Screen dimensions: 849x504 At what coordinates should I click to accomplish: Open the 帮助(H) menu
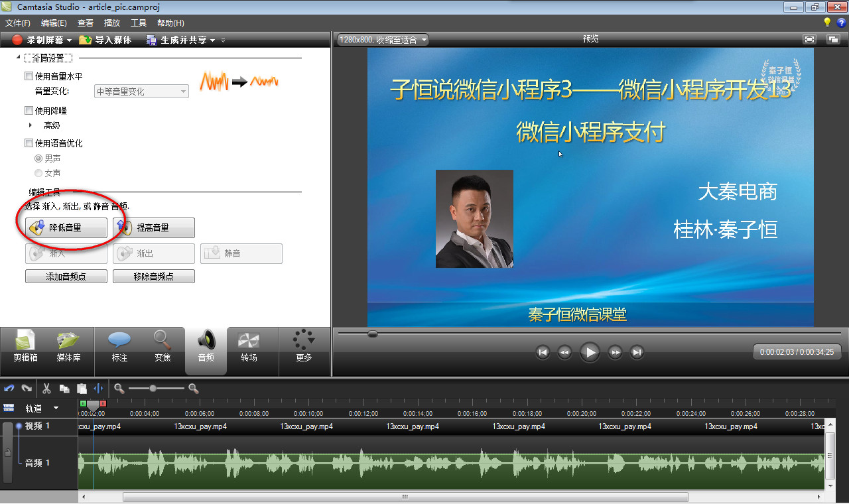point(170,23)
